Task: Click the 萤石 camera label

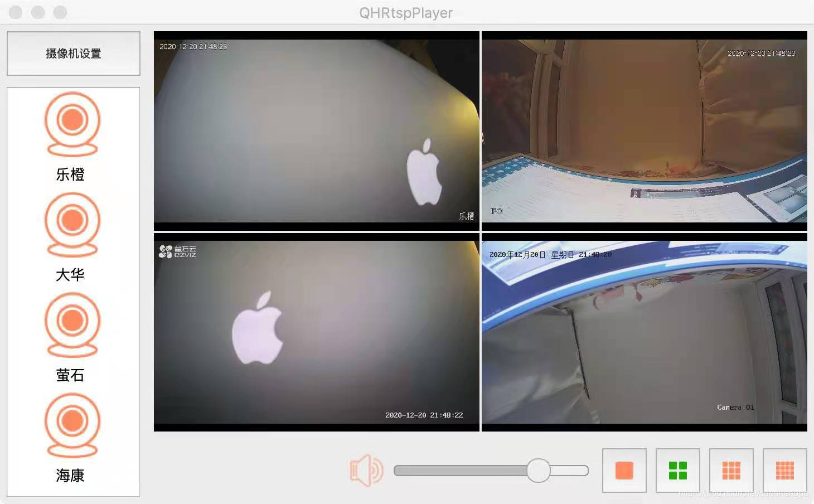Action: coord(70,375)
